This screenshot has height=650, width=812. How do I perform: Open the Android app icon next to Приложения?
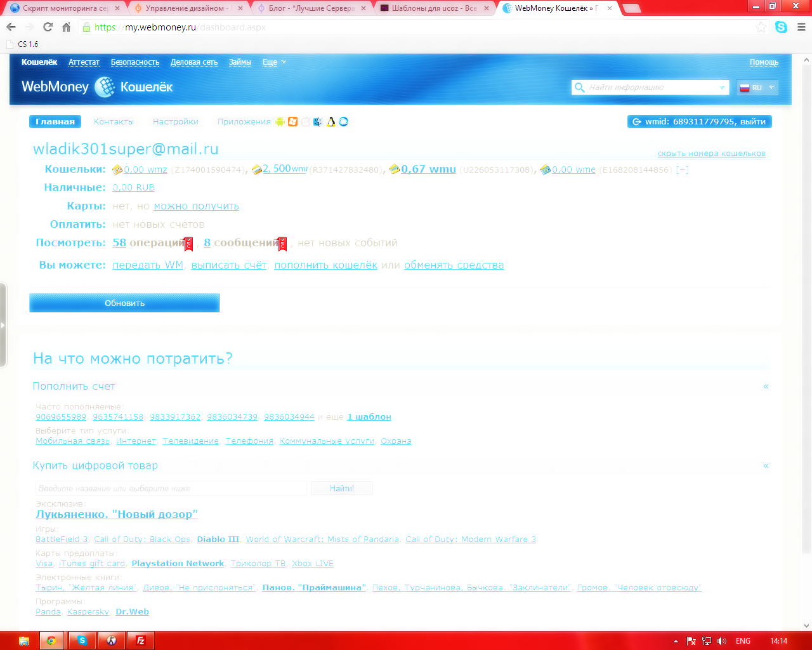click(280, 122)
